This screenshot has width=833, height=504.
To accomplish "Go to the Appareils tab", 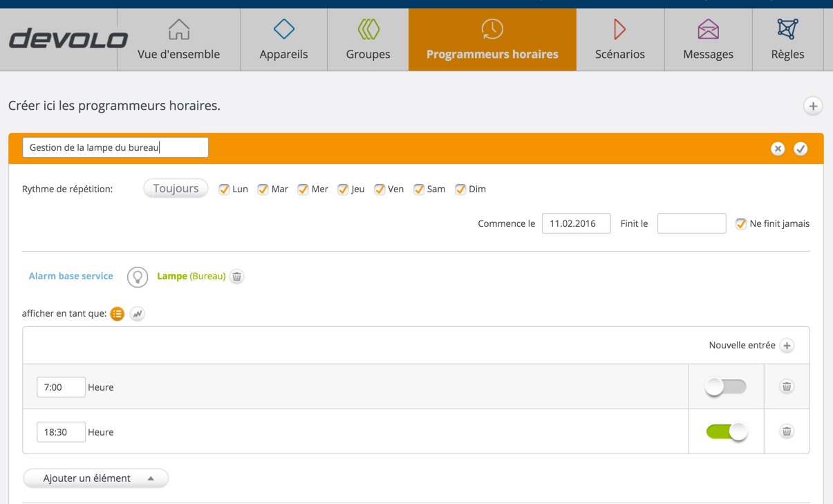I will click(x=283, y=40).
